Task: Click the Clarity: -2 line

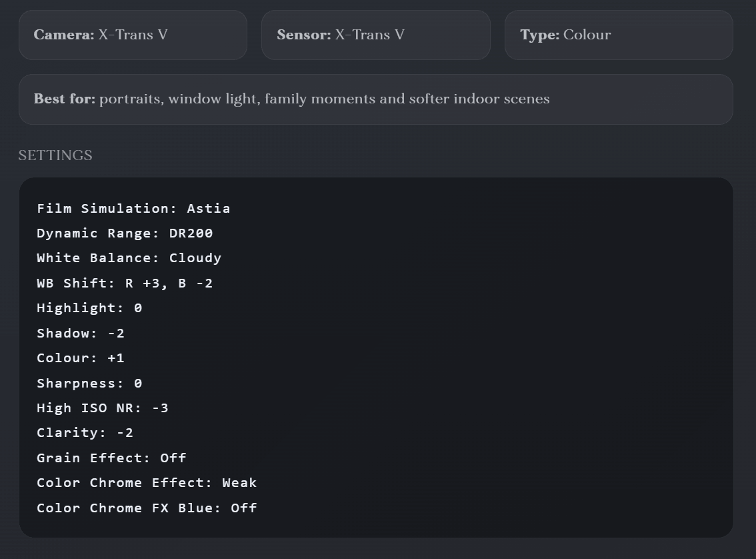Action: pyautogui.click(x=85, y=433)
